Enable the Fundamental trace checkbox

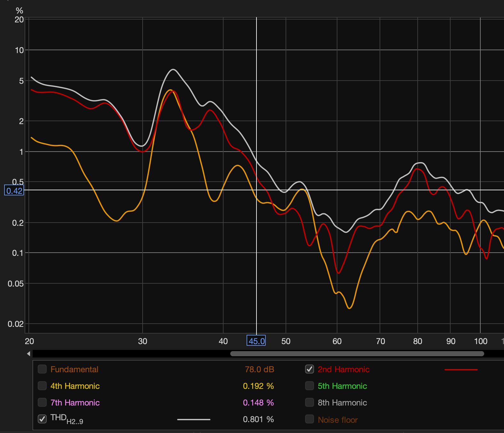(x=42, y=369)
